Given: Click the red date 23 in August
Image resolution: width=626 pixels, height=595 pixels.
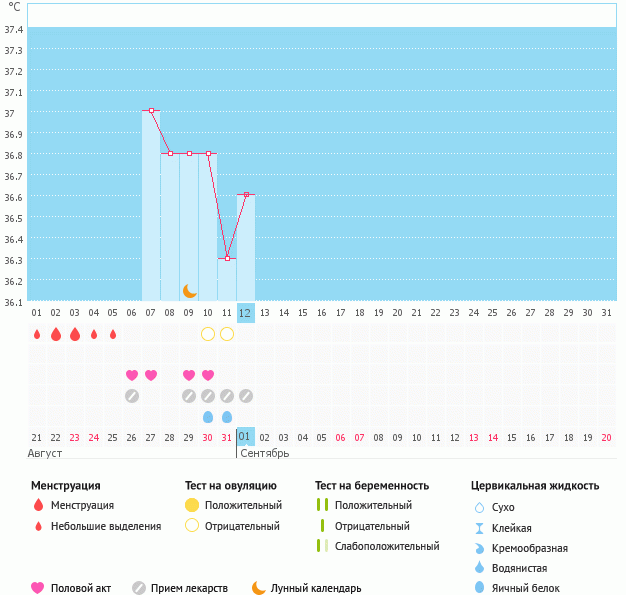Looking at the screenshot, I should pyautogui.click(x=75, y=438).
